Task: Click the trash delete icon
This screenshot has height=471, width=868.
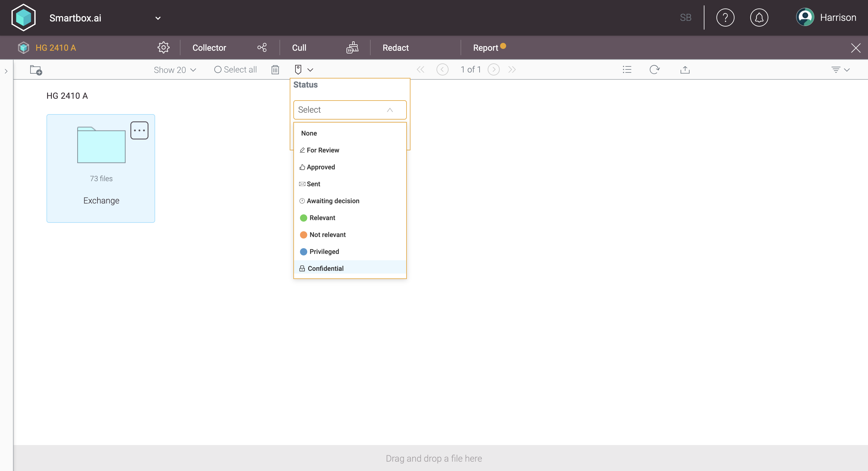Action: (275, 70)
